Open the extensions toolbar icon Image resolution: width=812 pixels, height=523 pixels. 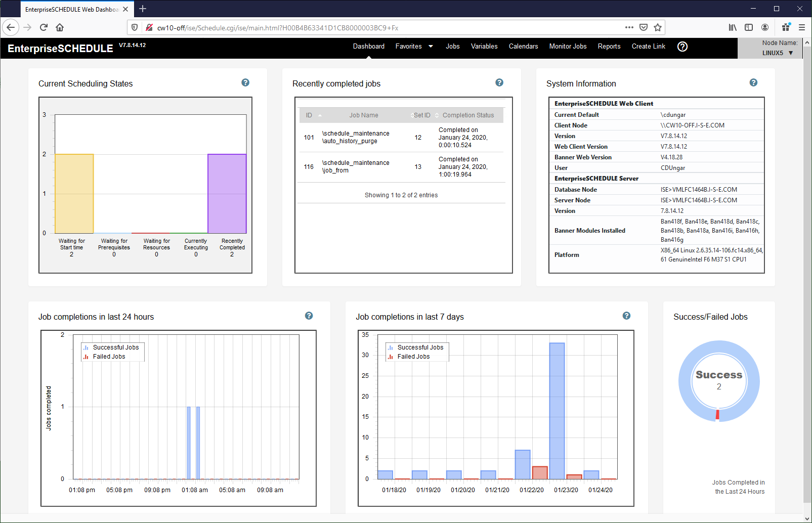[786, 27]
